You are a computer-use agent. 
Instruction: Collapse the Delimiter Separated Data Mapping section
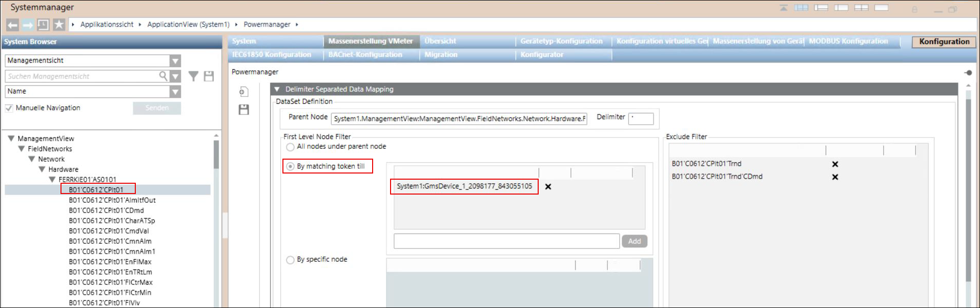tap(277, 89)
